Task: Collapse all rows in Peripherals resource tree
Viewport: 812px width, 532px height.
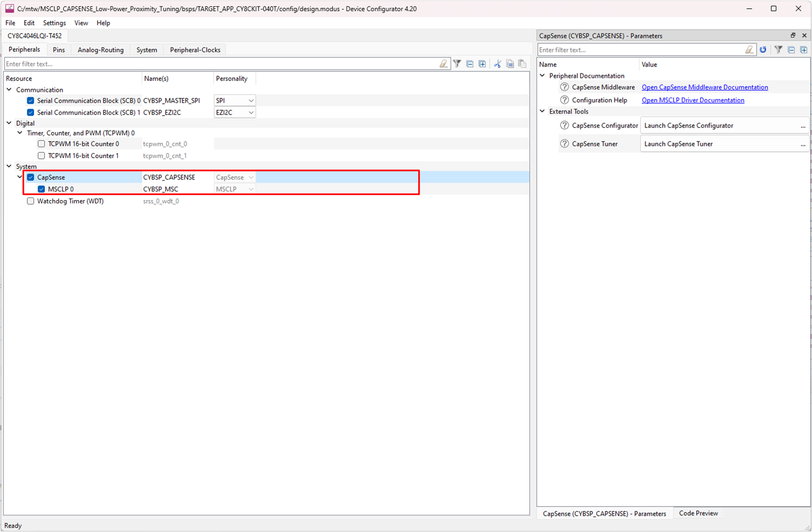Action: coord(470,64)
